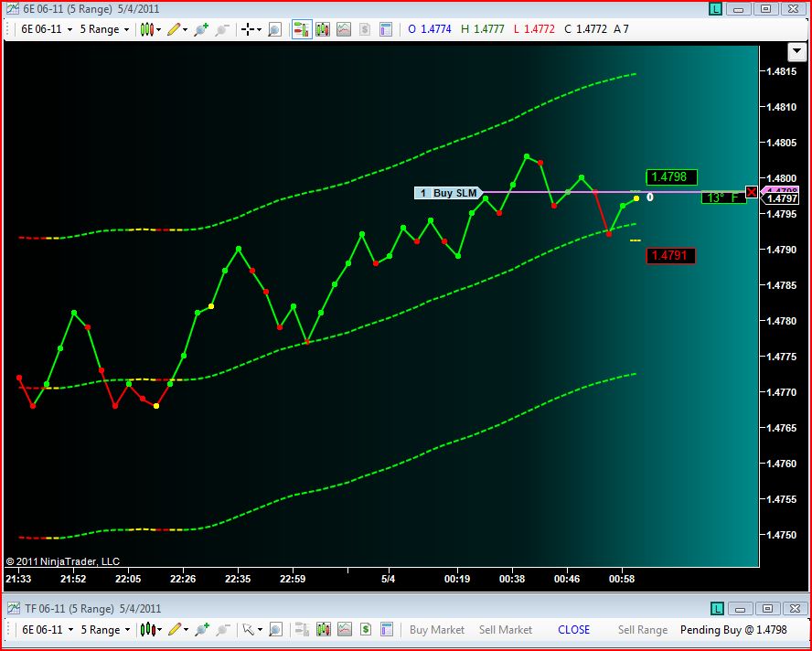Click the 1.4797 current price marker on axis
Image resolution: width=812 pixels, height=651 pixels.
[x=782, y=199]
